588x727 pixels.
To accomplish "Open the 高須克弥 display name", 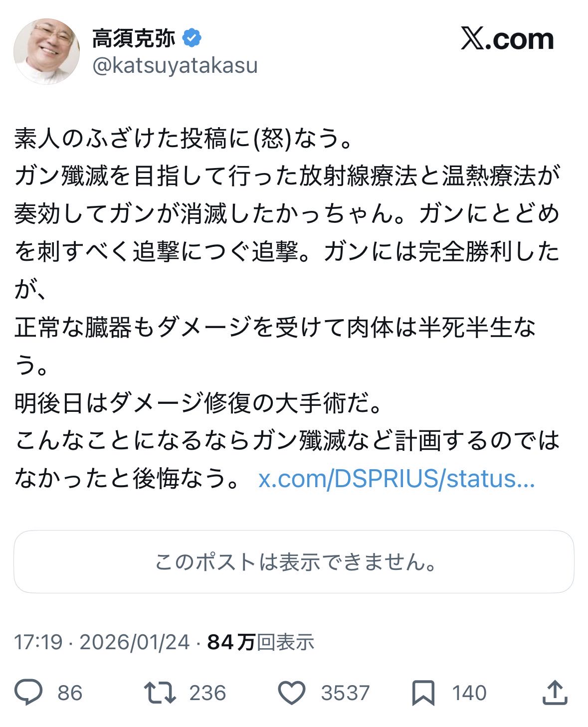I will coord(134,38).
